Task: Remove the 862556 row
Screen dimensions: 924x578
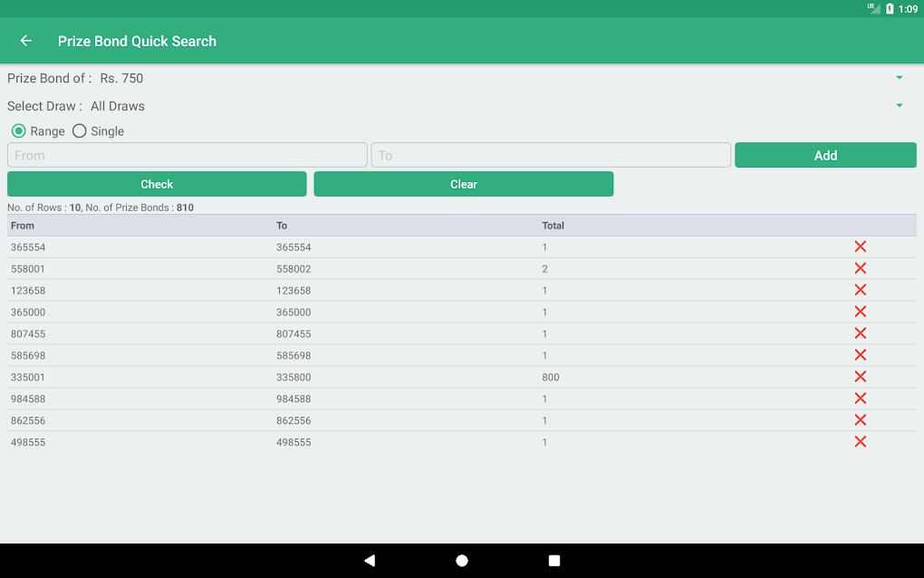Action: point(861,420)
